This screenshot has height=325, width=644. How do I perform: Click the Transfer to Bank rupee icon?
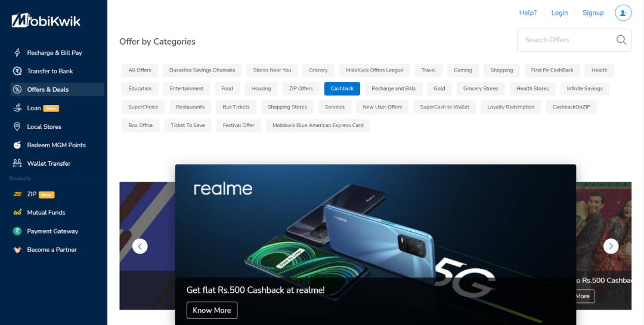point(17,71)
